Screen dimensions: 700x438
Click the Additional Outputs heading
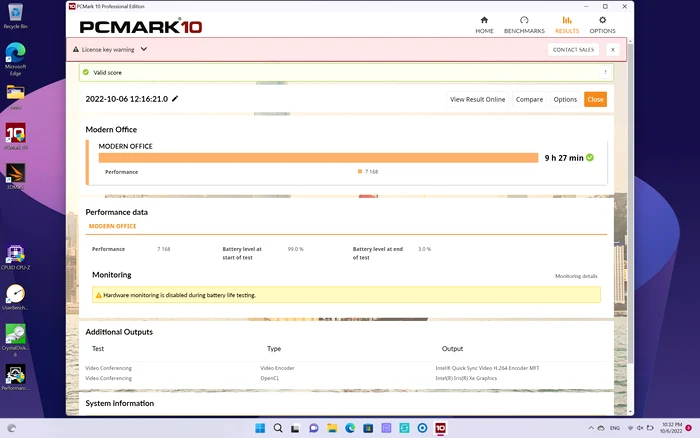119,332
